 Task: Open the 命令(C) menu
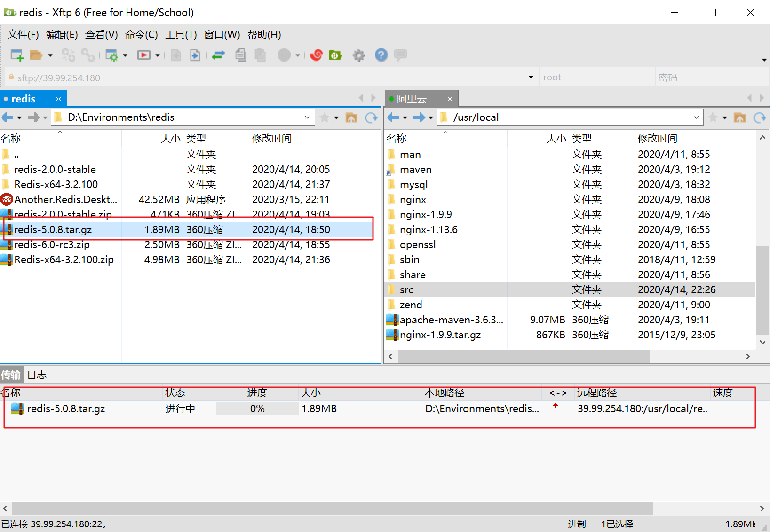click(x=141, y=34)
